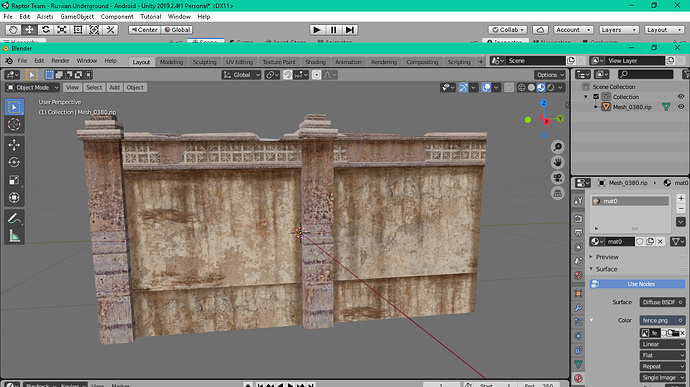Image resolution: width=690 pixels, height=387 pixels.
Task: Hide the Collection with its eye icon
Action: (681, 97)
